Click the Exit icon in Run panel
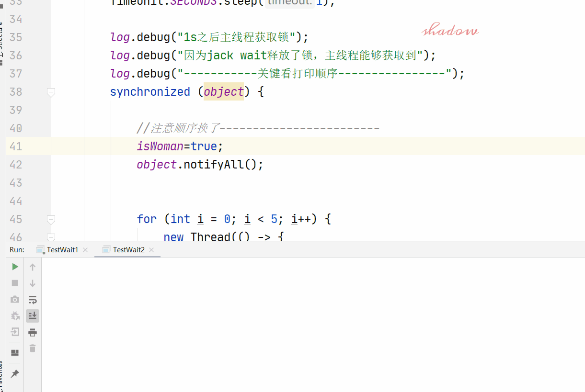The image size is (585, 392). click(x=15, y=332)
